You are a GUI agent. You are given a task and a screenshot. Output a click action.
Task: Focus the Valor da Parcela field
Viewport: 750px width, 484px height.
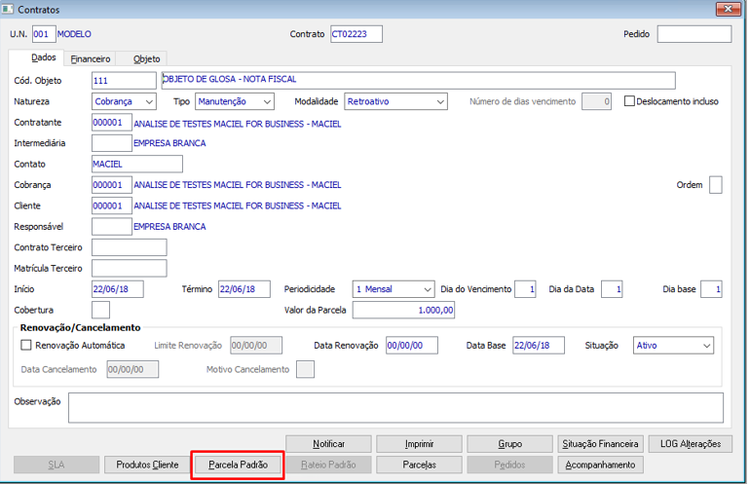[x=404, y=310]
